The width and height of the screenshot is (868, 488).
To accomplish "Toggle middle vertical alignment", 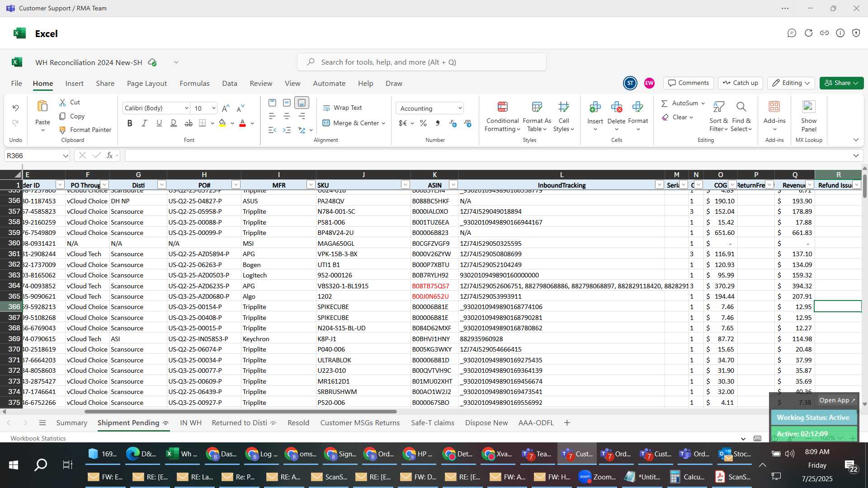I will 287,103.
